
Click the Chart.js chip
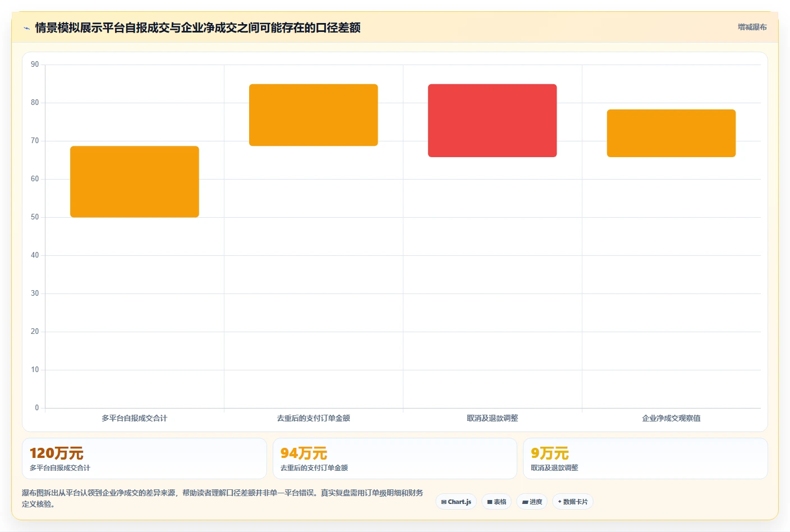click(456, 502)
